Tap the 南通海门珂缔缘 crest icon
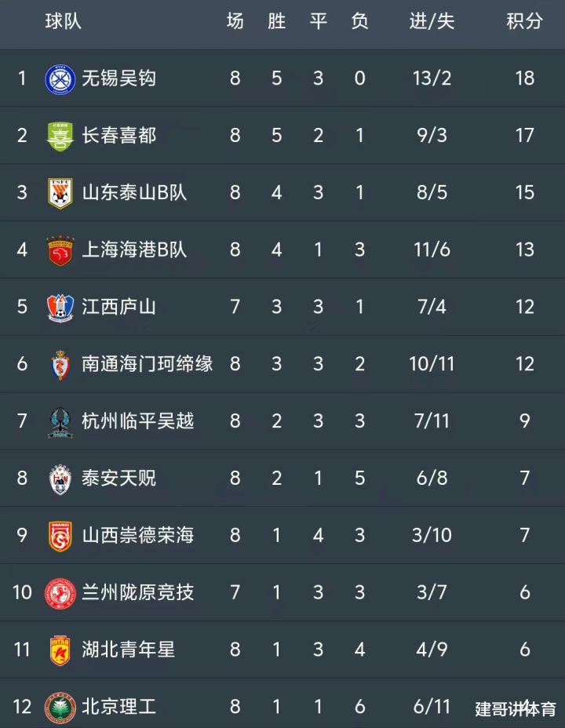 (60, 365)
